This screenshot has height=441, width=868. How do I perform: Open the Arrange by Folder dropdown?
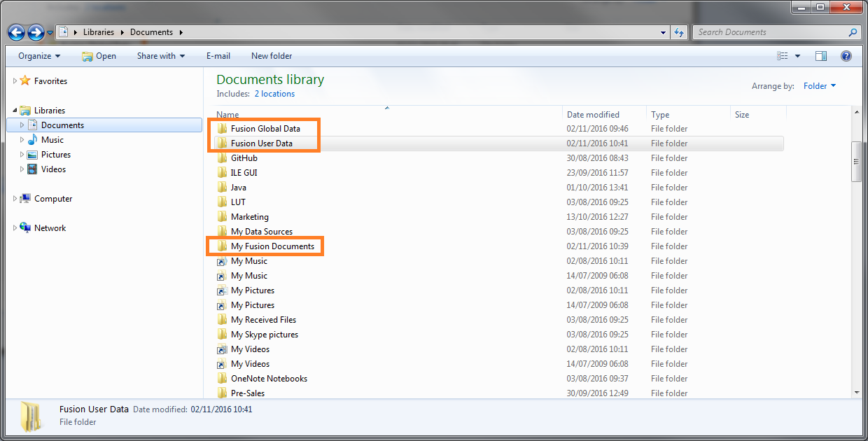tap(820, 86)
